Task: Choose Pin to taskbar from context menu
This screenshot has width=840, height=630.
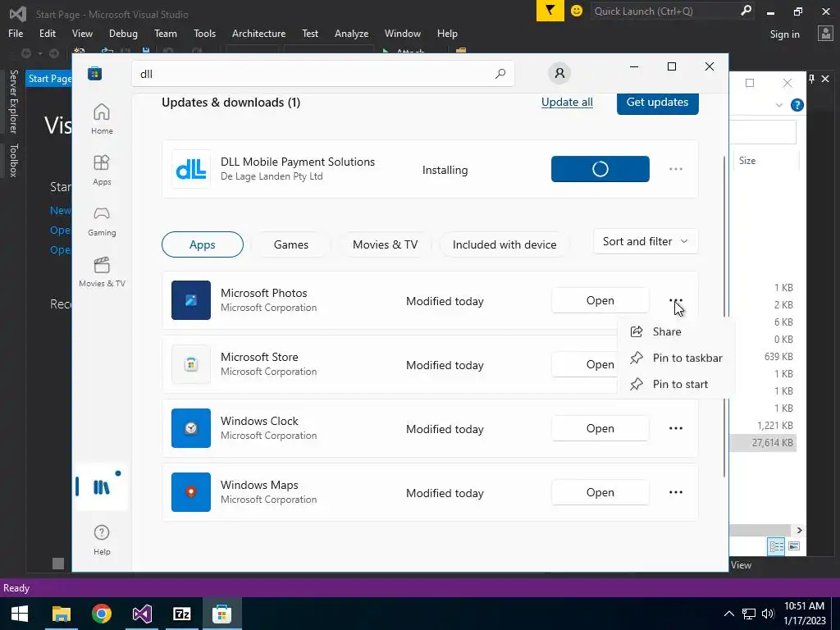Action: [676, 358]
